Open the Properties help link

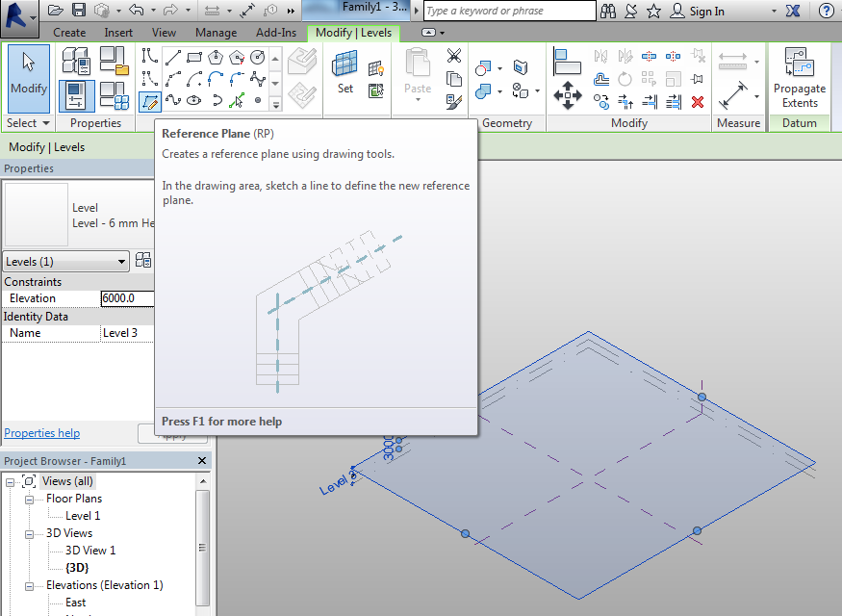tap(42, 433)
